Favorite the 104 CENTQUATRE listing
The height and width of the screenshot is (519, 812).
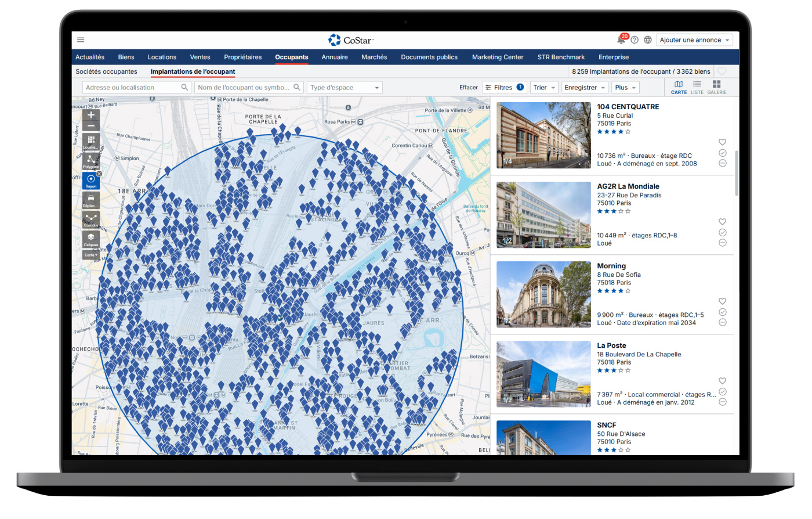pos(722,142)
